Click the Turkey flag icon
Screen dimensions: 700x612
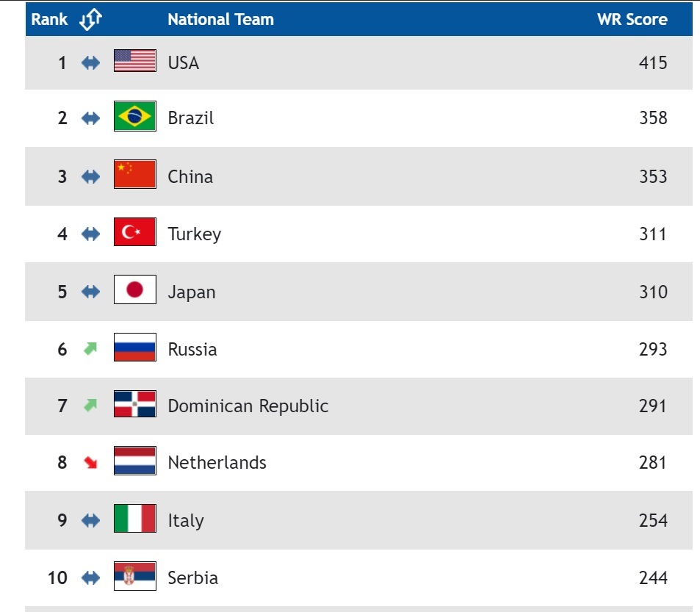pos(134,232)
